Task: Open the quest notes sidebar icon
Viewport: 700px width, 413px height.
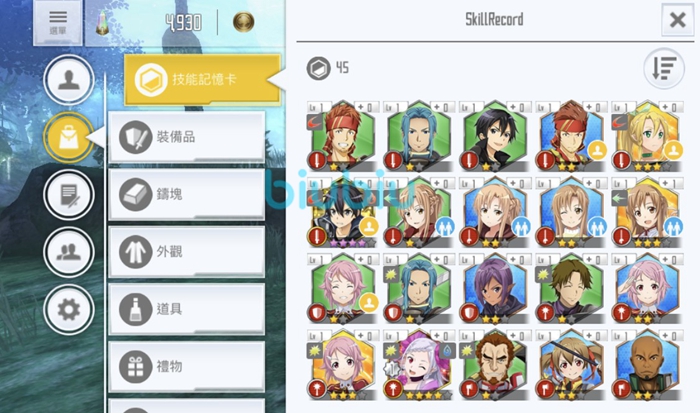Action: click(69, 195)
